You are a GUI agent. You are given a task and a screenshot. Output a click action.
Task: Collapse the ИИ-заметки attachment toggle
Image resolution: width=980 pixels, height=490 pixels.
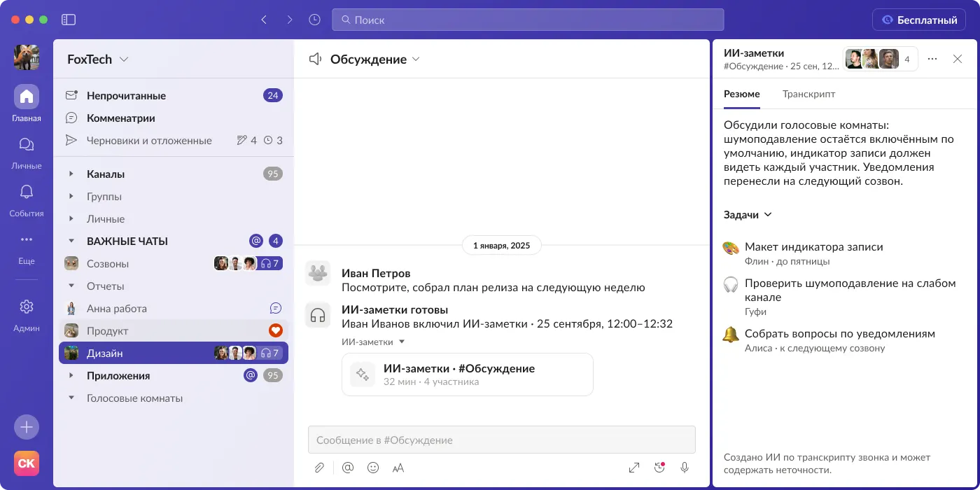373,342
